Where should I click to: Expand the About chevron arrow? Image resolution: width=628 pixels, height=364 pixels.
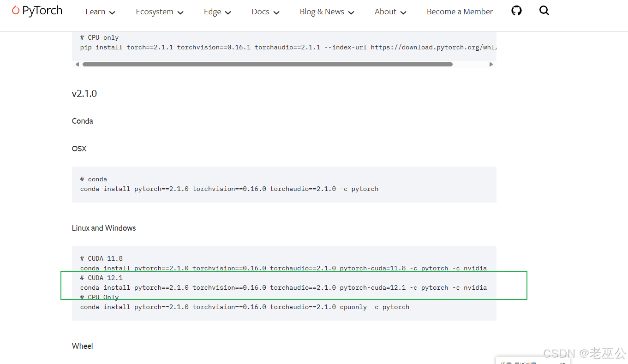tap(403, 13)
